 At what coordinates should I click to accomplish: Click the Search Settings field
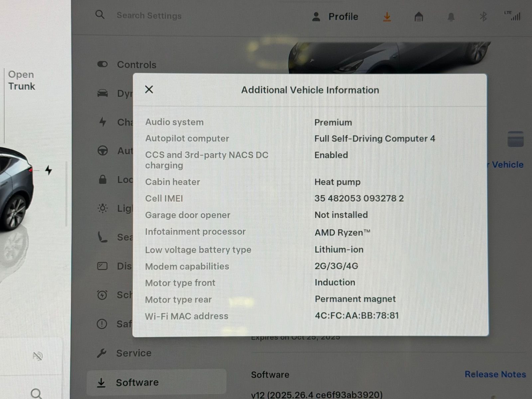coord(149,16)
